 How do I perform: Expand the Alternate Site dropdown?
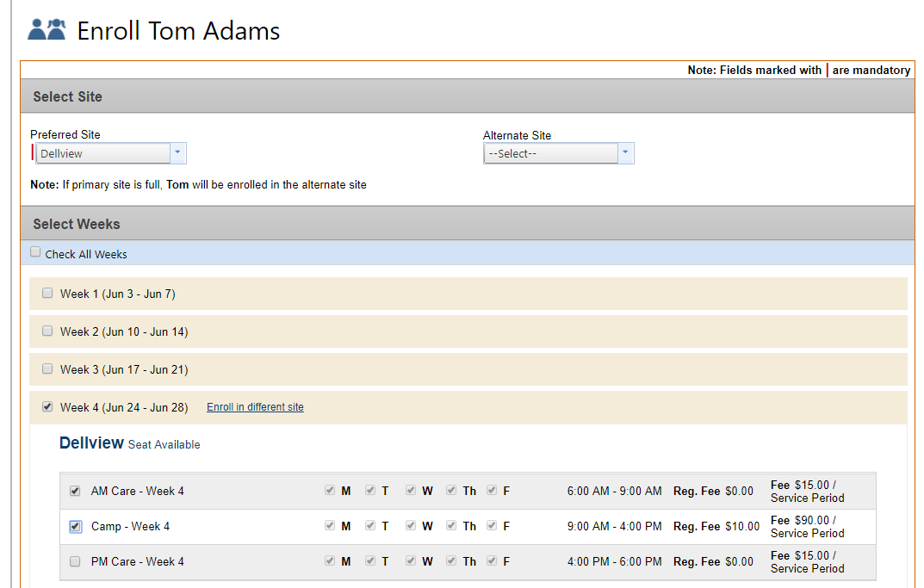tap(551, 153)
